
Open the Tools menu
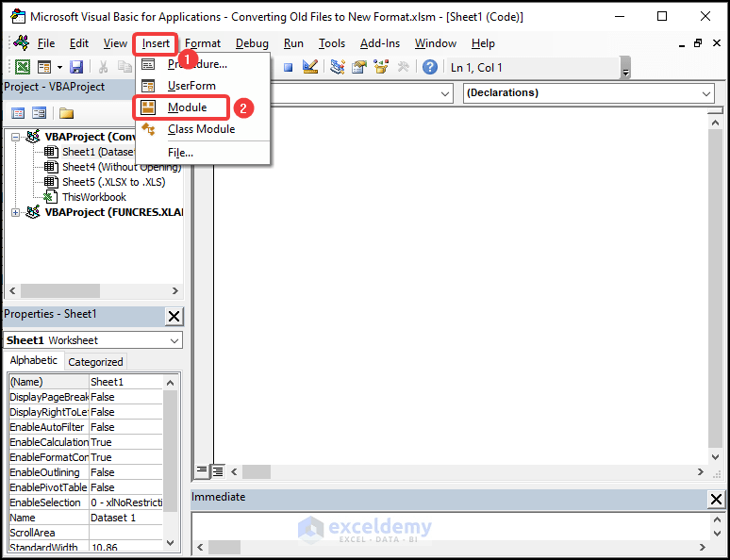click(x=331, y=43)
